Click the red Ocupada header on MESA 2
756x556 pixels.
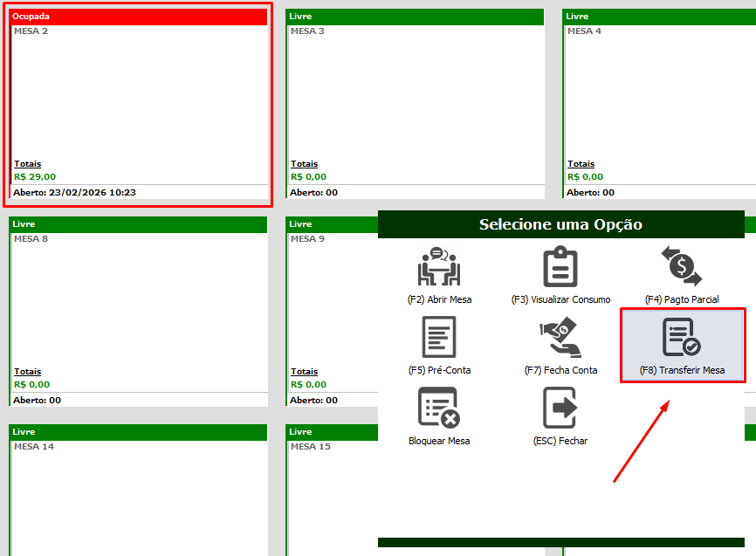(x=139, y=17)
